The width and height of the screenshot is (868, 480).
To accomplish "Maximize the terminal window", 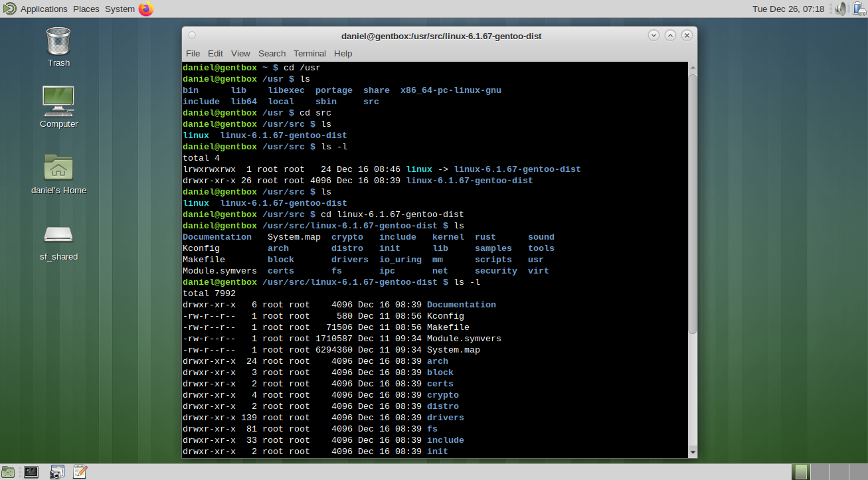I will coord(670,35).
